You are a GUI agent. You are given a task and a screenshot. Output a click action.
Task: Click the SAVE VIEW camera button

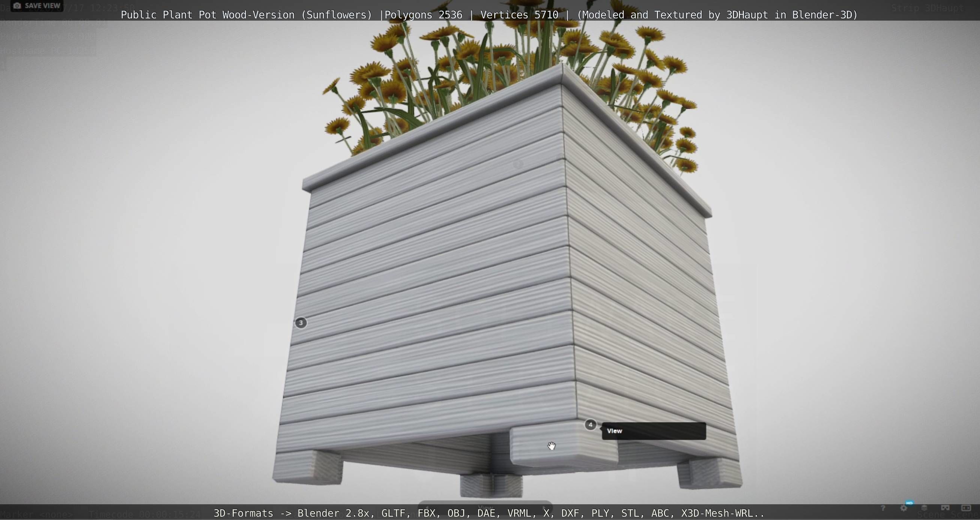[x=37, y=6]
